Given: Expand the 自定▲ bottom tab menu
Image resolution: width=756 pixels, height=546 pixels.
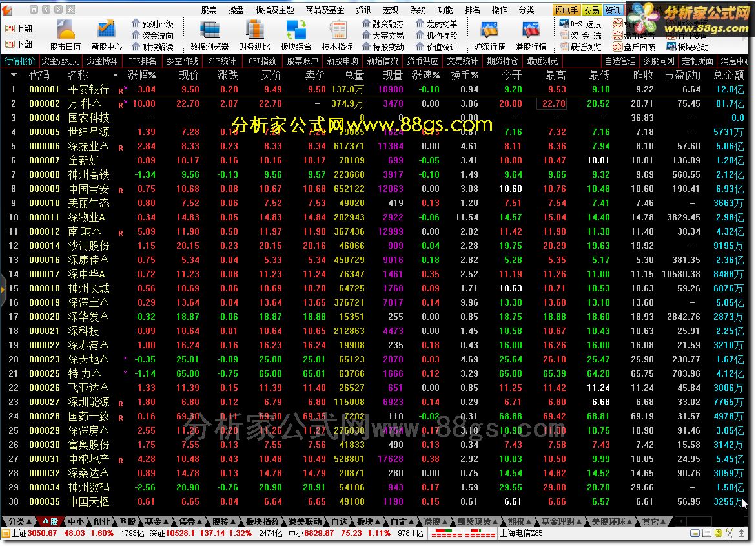Looking at the screenshot, I should [402, 521].
